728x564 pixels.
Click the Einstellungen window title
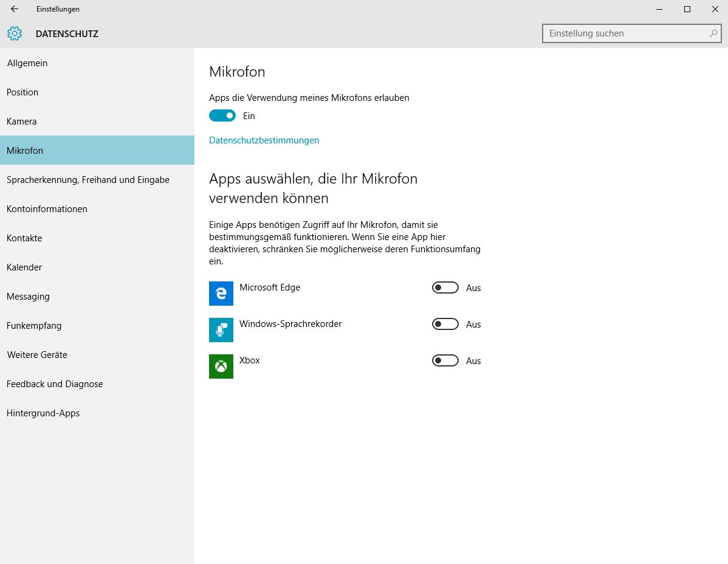[x=58, y=9]
